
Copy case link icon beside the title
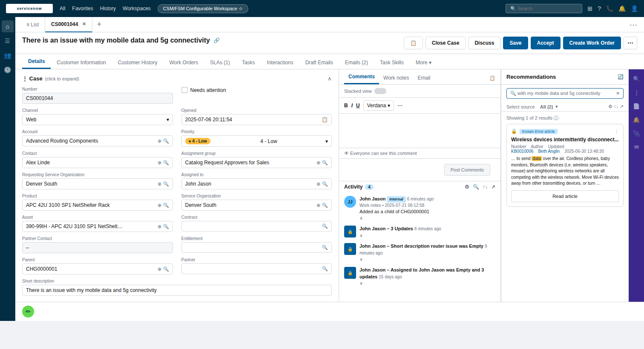[216, 40]
